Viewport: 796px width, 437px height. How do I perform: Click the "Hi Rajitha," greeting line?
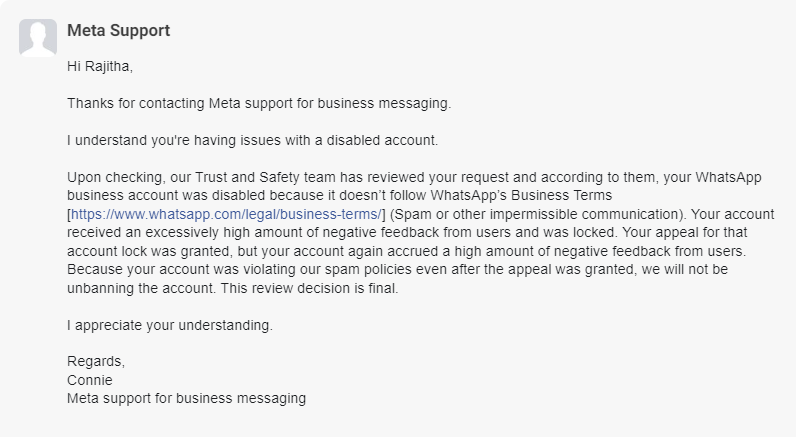101,67
